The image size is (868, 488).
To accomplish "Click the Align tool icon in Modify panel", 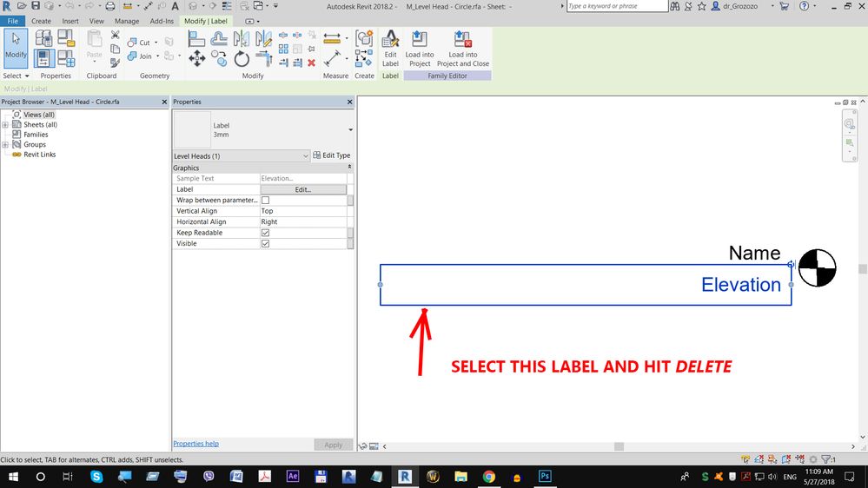I will pyautogui.click(x=196, y=39).
